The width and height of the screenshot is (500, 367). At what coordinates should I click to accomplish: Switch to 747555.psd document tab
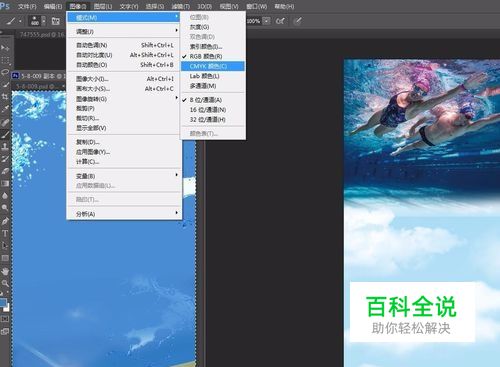coord(42,34)
